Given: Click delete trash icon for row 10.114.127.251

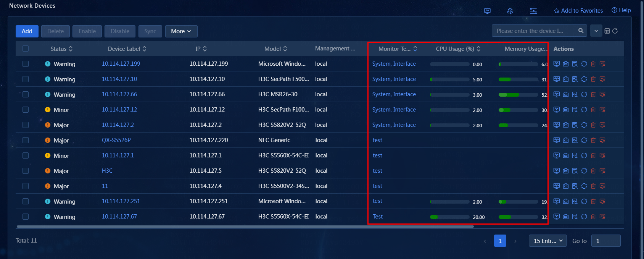Looking at the screenshot, I should [593, 201].
